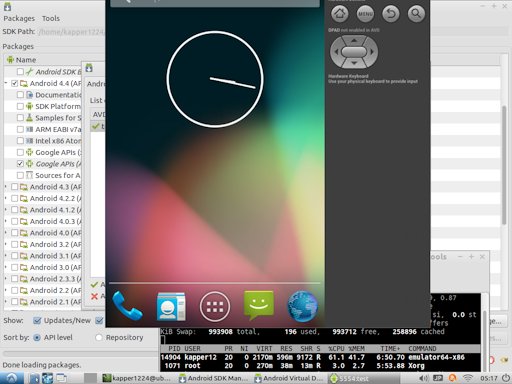This screenshot has width=512, height=384.
Task: Click the orange update notifier tray icon
Action: (x=452, y=378)
